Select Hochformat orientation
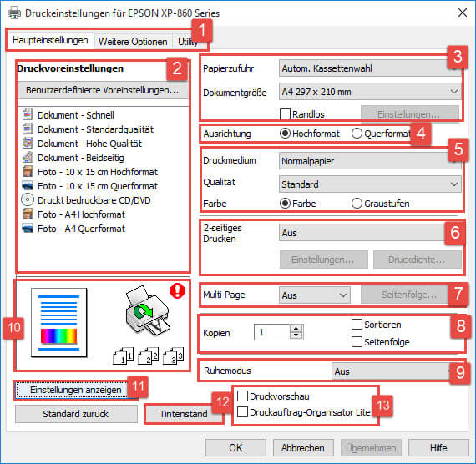The height and width of the screenshot is (464, 476). coord(285,134)
